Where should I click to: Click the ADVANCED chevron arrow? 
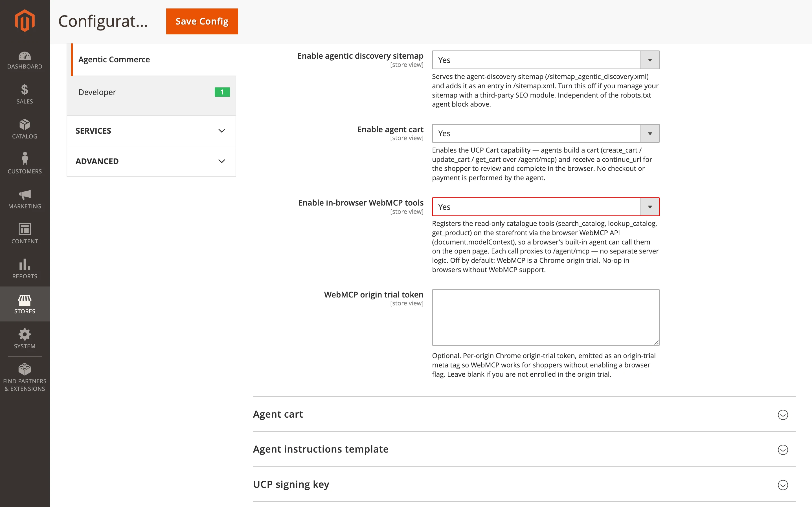coord(222,161)
